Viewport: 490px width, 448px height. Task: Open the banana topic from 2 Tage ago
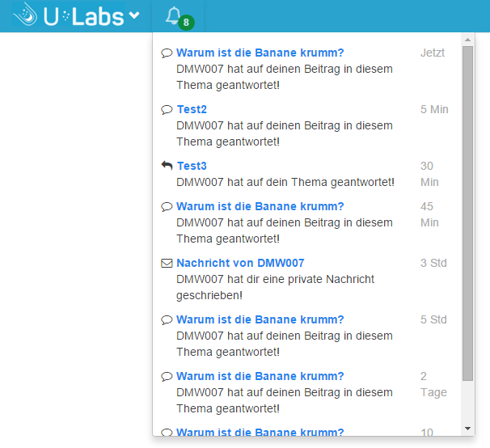point(260,376)
